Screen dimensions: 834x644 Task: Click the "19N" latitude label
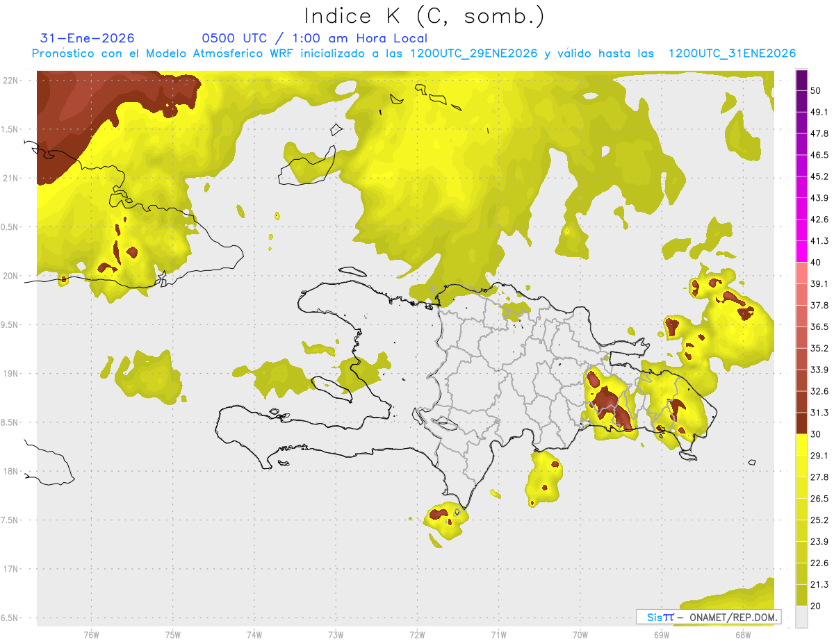pos(11,374)
